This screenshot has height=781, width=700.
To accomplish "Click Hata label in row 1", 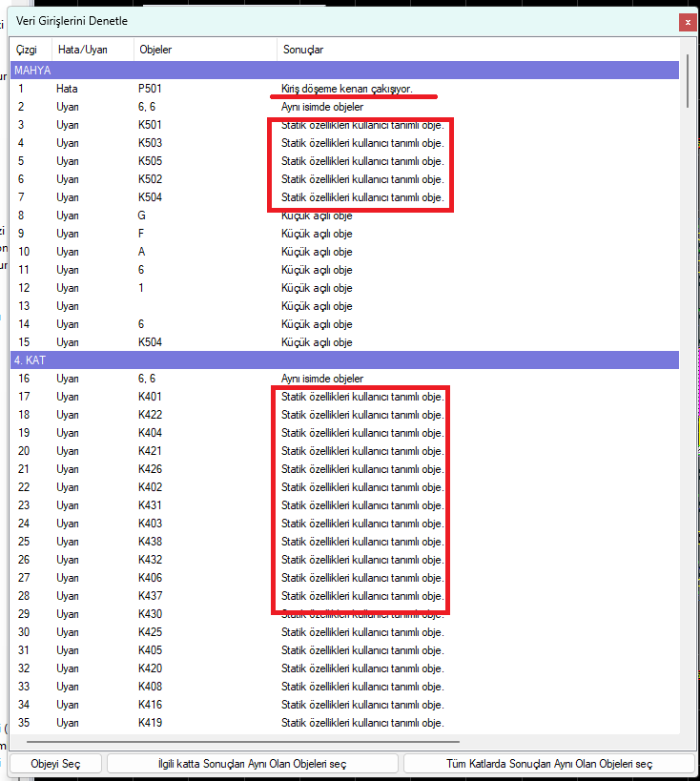I will [x=67, y=89].
